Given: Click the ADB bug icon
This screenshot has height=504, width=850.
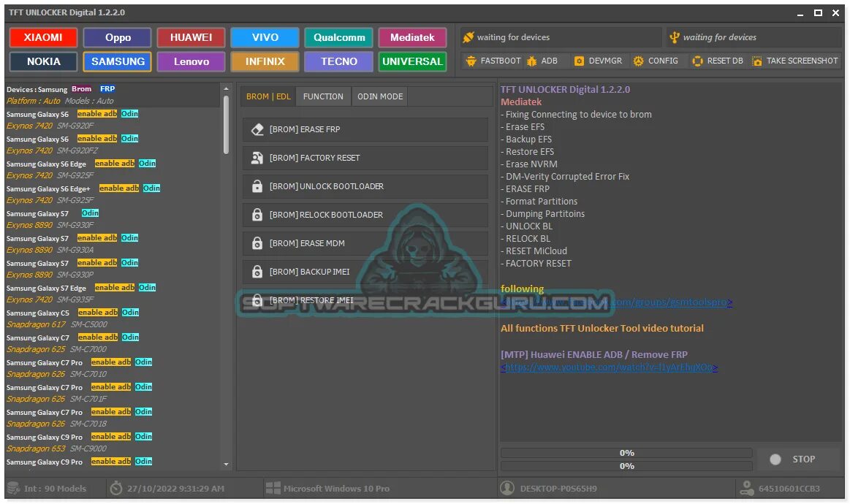Looking at the screenshot, I should click(532, 61).
